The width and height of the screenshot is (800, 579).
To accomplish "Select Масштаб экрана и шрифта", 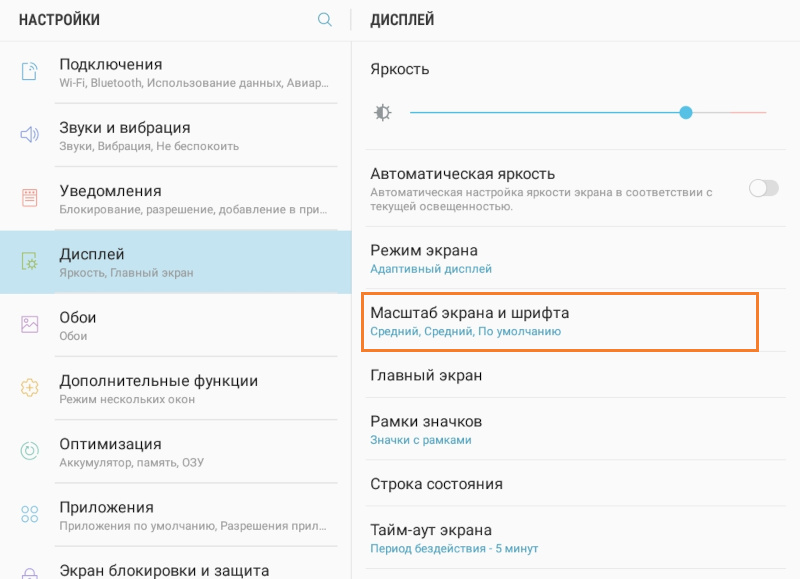I will [x=490, y=322].
